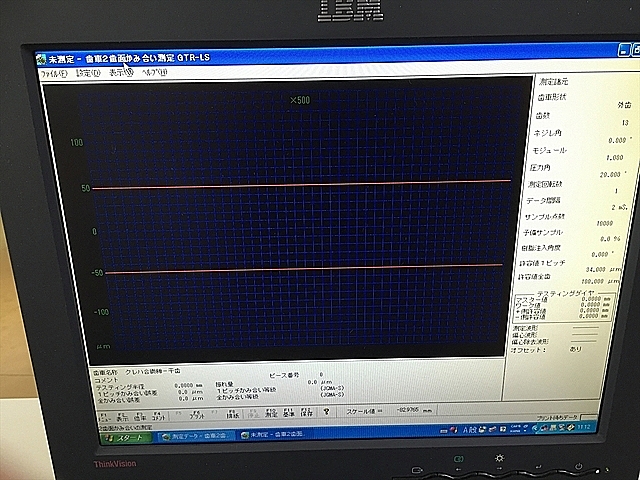The width and height of the screenshot is (640, 480).
Task: Click the ネジレ角 label
Action: click(x=547, y=133)
